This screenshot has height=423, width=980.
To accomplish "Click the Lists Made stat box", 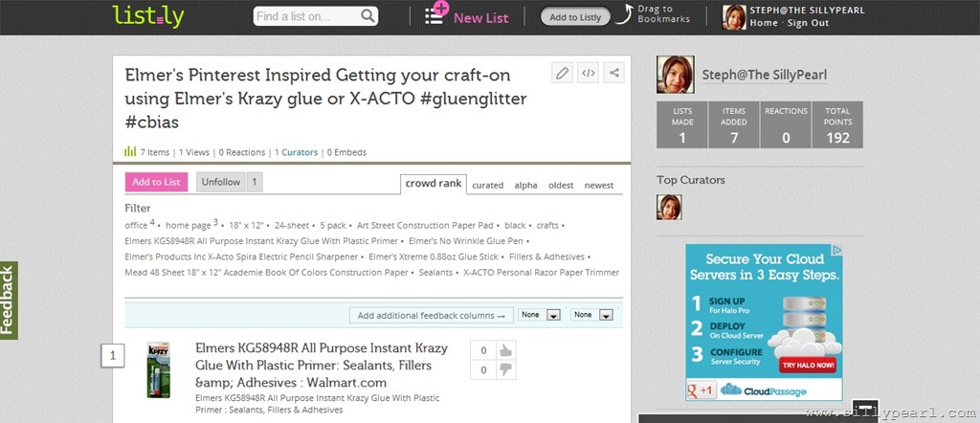I will [681, 125].
